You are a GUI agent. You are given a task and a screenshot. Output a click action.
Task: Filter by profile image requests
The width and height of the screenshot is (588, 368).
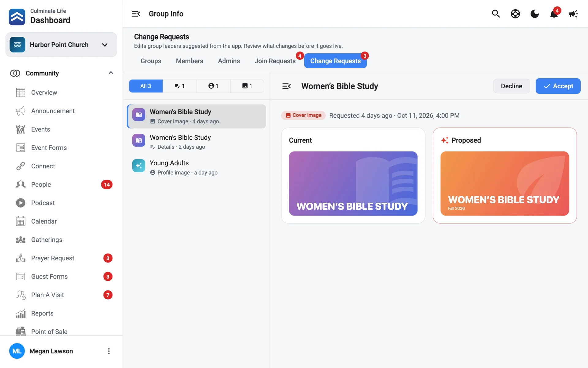click(213, 86)
